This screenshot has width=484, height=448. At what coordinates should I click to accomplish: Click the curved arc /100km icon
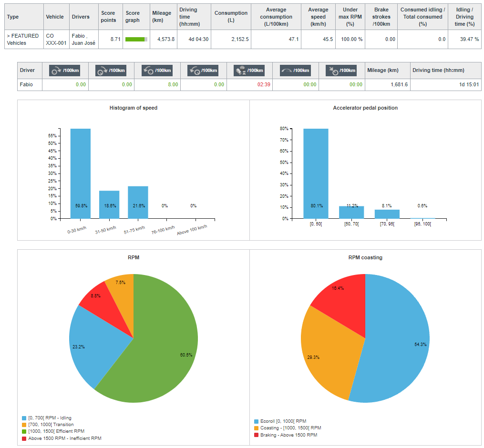pyautogui.click(x=295, y=71)
